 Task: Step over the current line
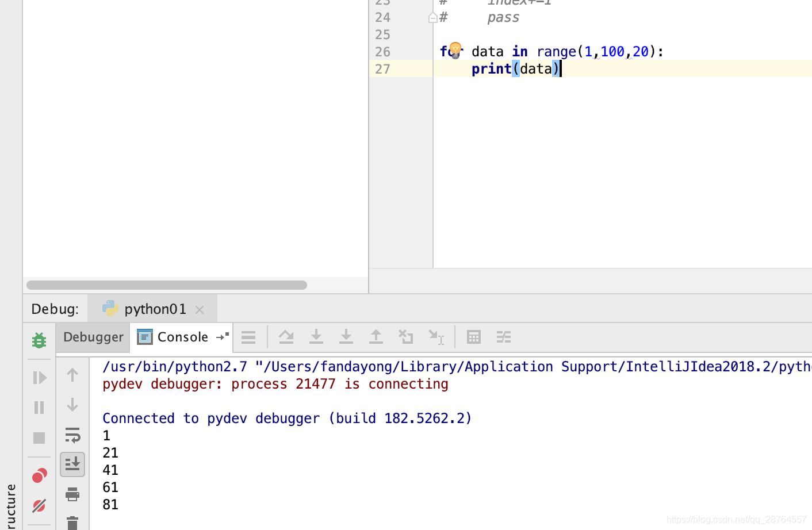[286, 337]
